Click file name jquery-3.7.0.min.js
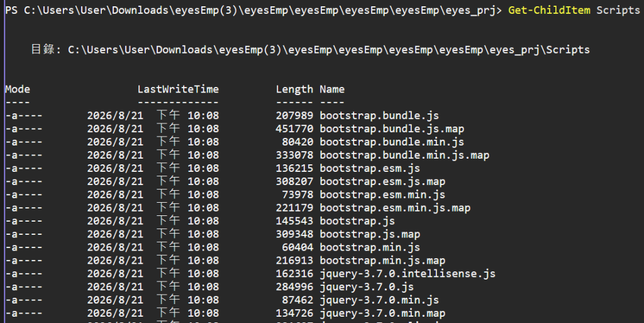Image resolution: width=644 pixels, height=323 pixels. [379, 300]
